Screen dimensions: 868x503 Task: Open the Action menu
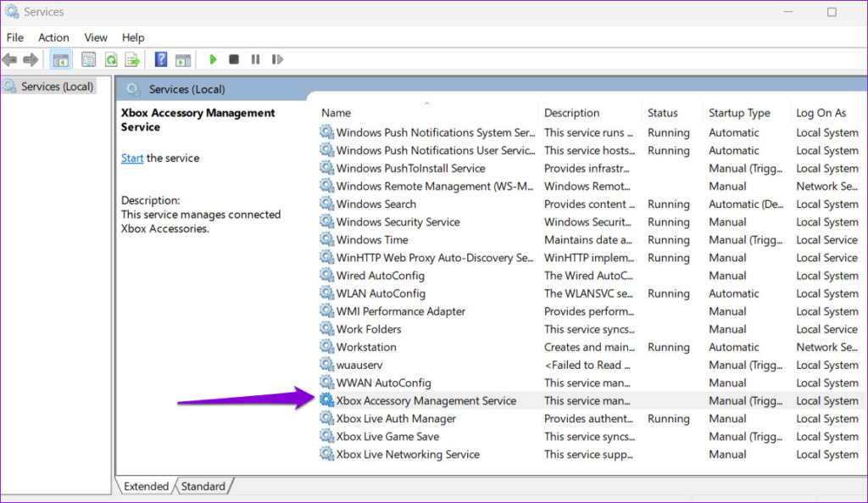tap(53, 37)
